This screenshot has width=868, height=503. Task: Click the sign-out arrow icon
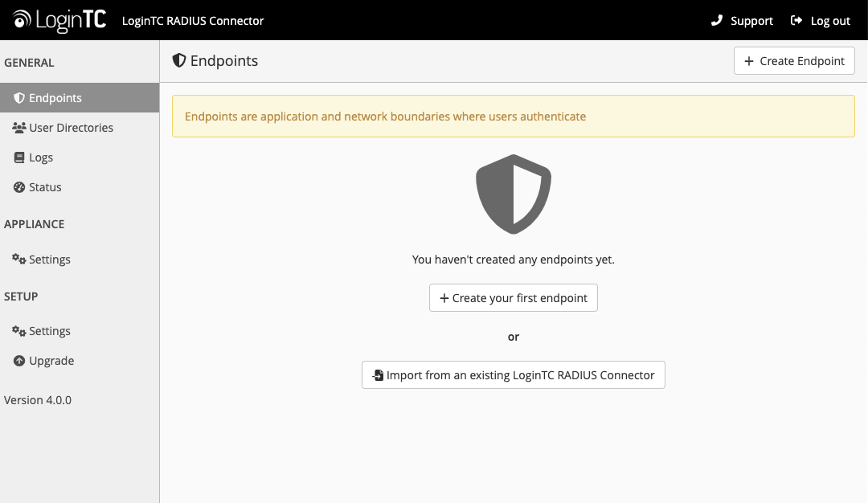pos(796,20)
